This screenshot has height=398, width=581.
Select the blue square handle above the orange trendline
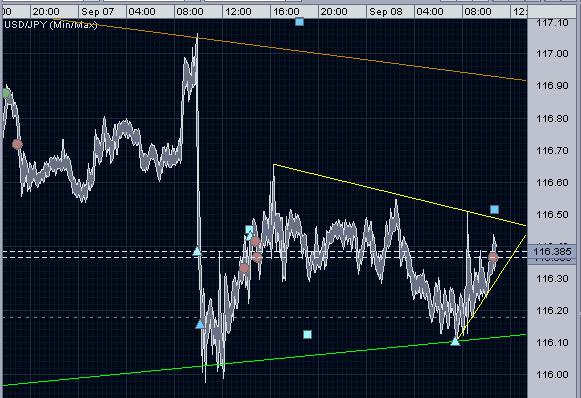pyautogui.click(x=299, y=22)
